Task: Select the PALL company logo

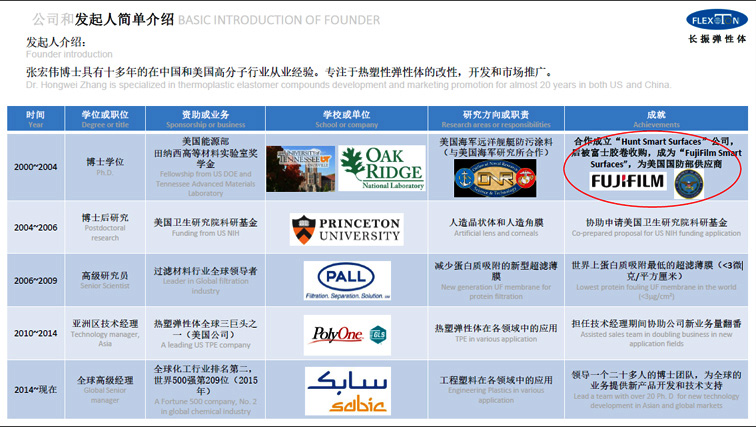Action: point(347,280)
